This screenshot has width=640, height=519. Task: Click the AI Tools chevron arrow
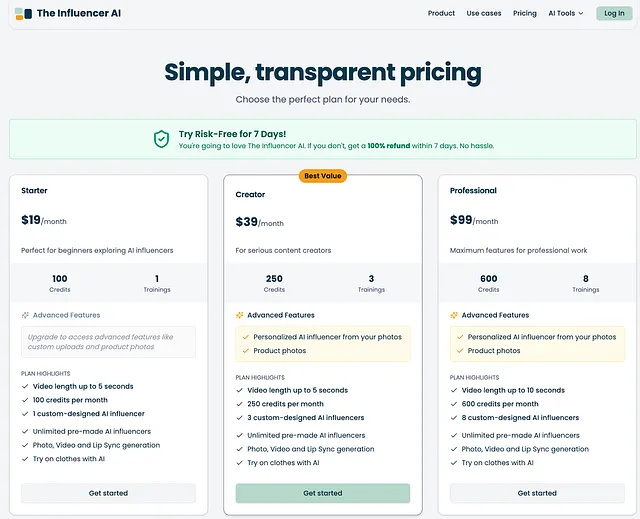581,14
